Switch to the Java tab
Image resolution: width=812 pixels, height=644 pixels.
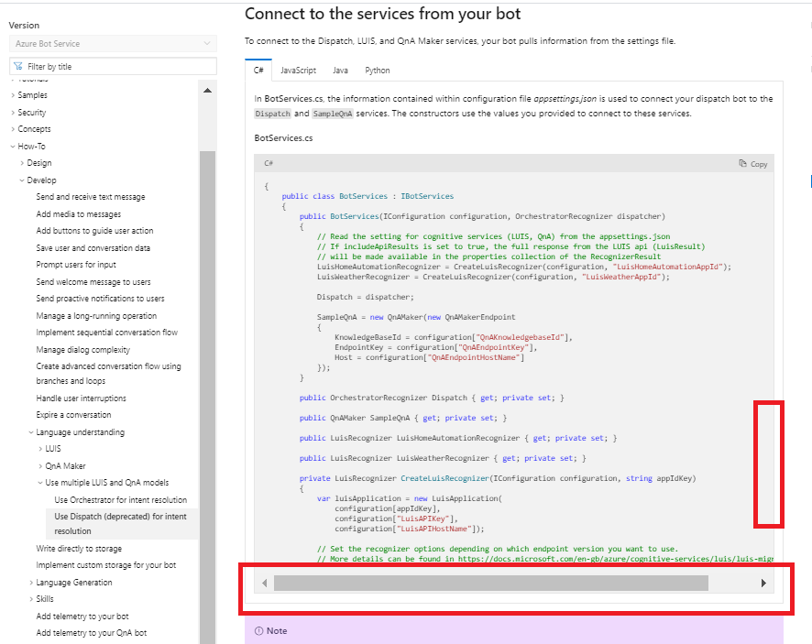click(340, 70)
